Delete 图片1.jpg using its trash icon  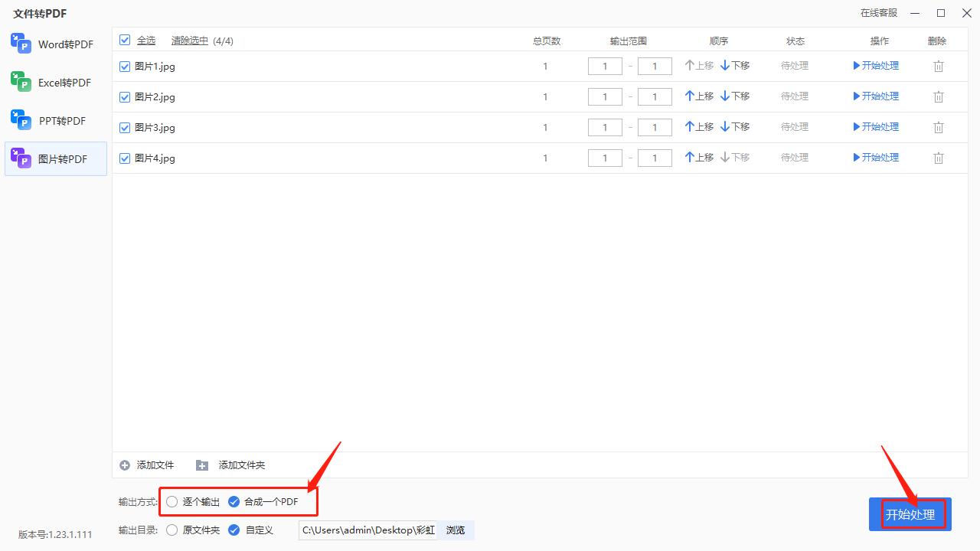click(x=939, y=66)
